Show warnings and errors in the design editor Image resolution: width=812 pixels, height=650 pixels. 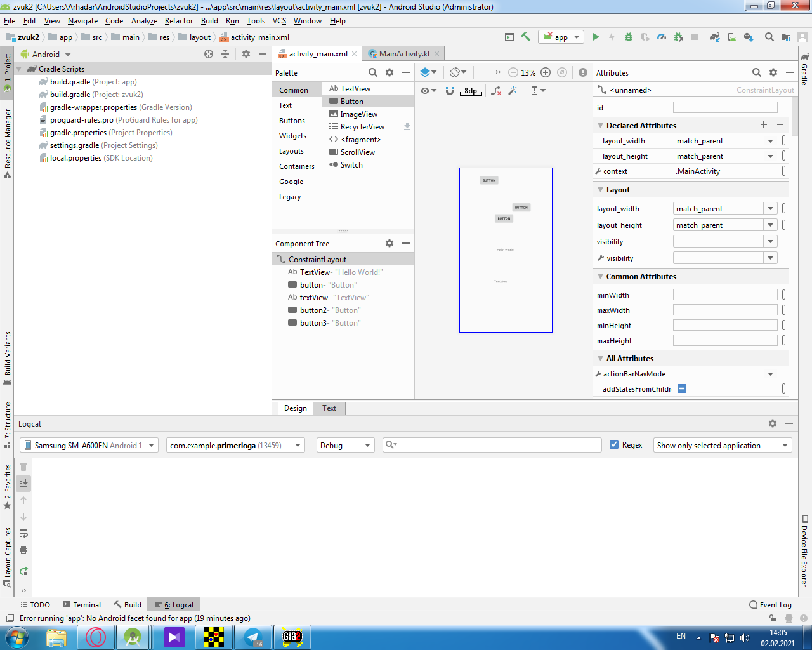point(582,72)
